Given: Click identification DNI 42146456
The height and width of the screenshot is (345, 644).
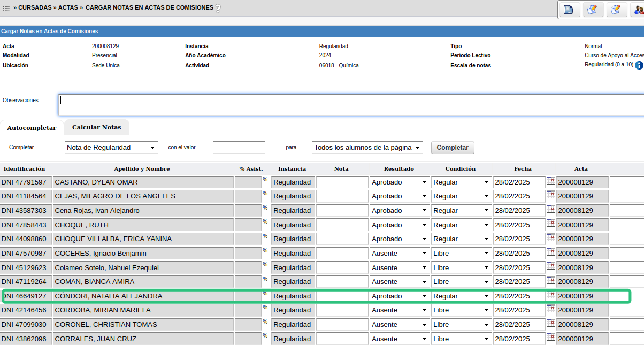Looking at the screenshot, I should (24, 310).
